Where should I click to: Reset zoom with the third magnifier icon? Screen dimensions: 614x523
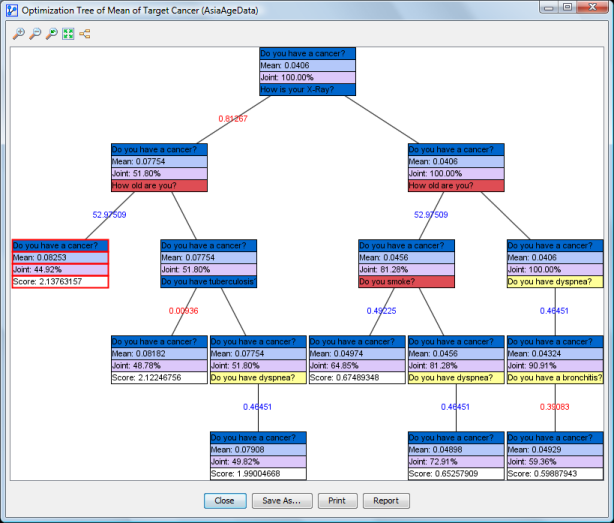(x=52, y=34)
